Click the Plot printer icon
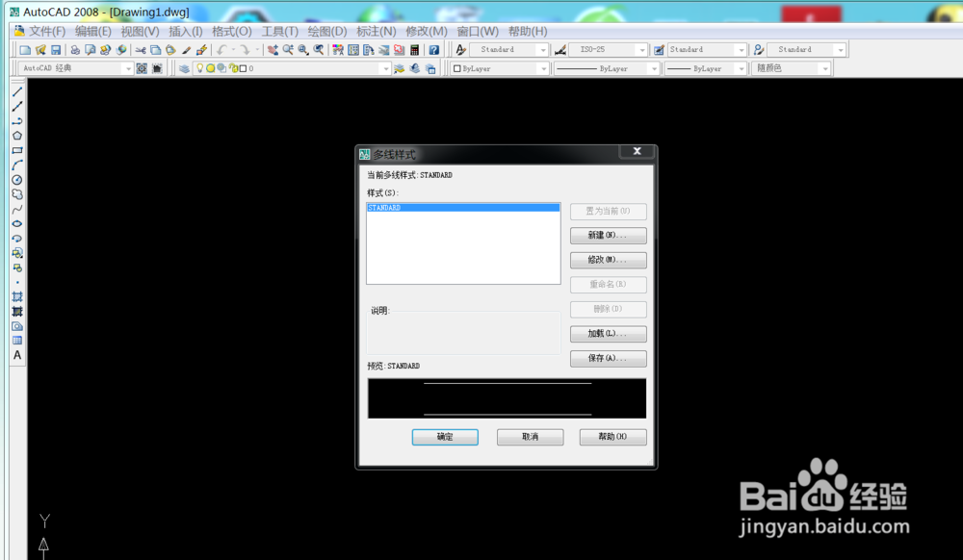963x560 pixels. [x=75, y=50]
